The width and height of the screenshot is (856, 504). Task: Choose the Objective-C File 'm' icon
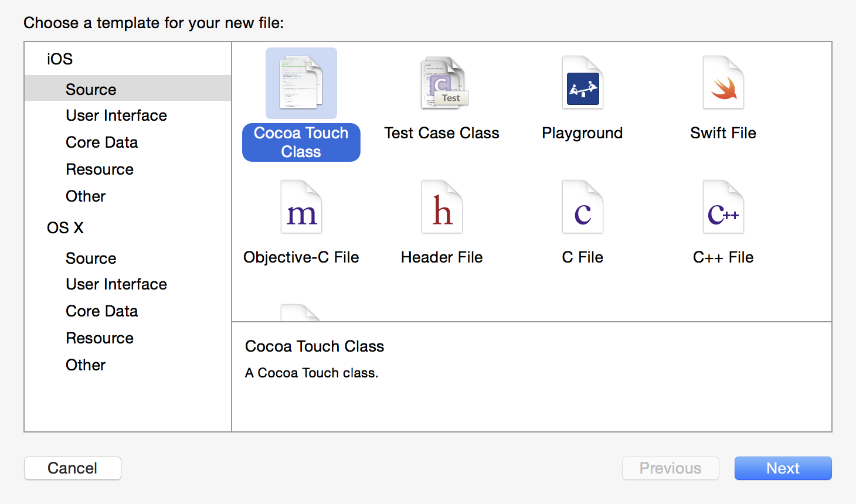pos(301,207)
